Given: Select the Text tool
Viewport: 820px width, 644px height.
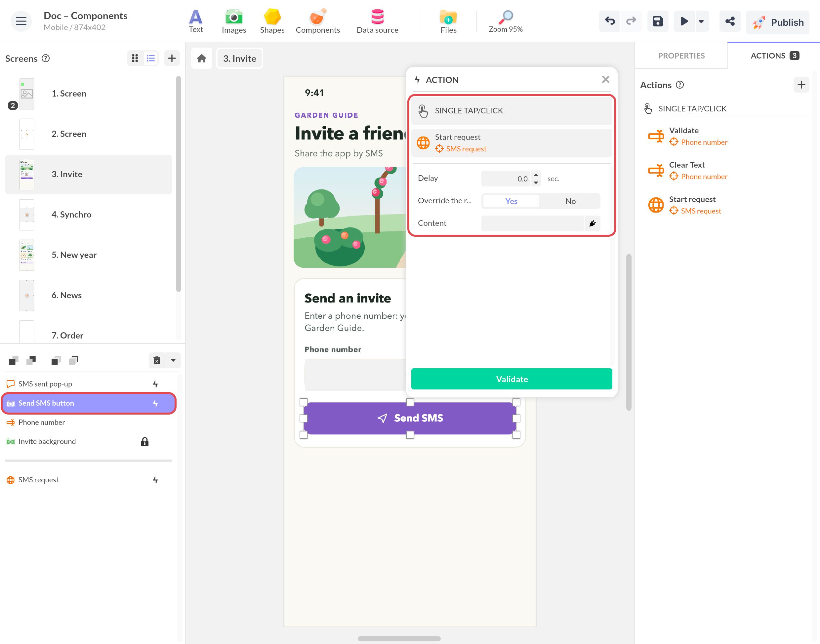Looking at the screenshot, I should (x=196, y=21).
